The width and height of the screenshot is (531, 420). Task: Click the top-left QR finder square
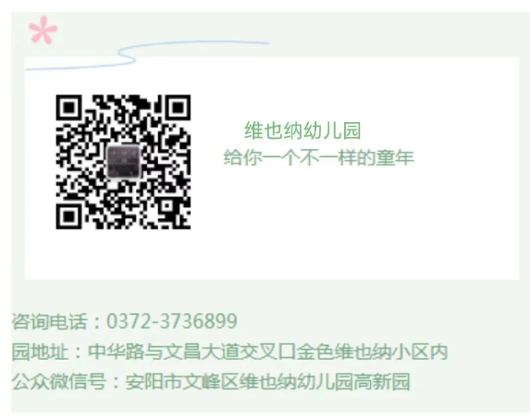[68, 107]
